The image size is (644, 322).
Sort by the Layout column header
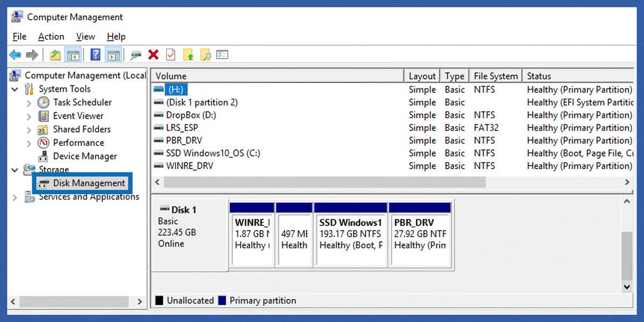[422, 76]
